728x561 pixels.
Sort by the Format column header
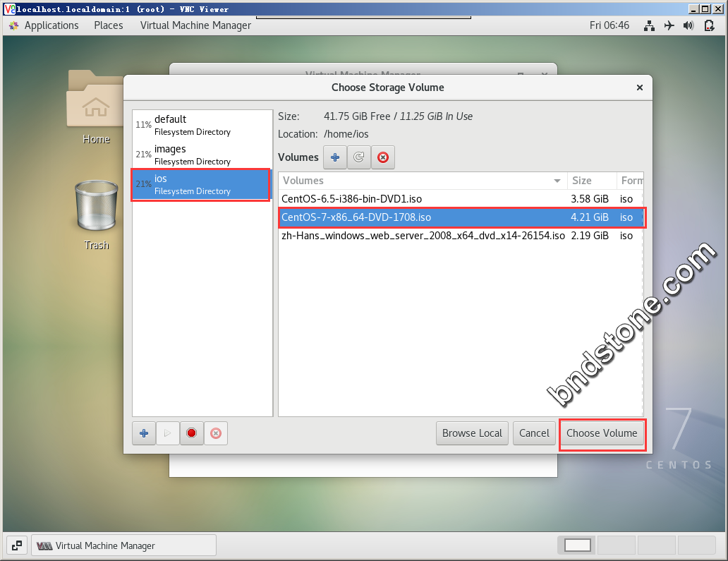click(630, 181)
